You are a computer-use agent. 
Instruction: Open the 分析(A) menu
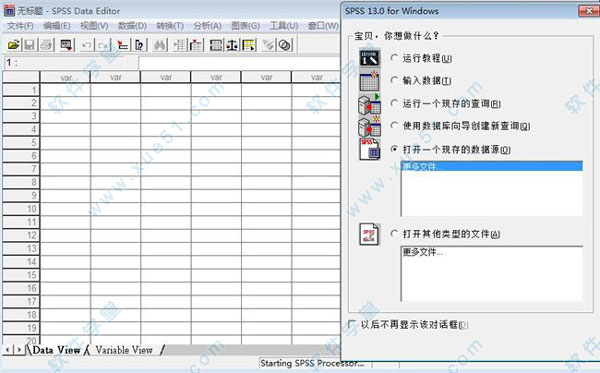[207, 26]
